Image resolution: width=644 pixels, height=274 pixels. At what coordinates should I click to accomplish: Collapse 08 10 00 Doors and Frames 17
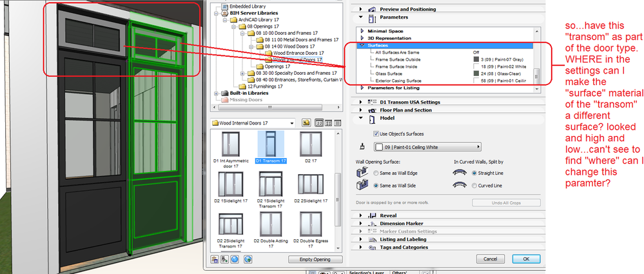pos(242,34)
